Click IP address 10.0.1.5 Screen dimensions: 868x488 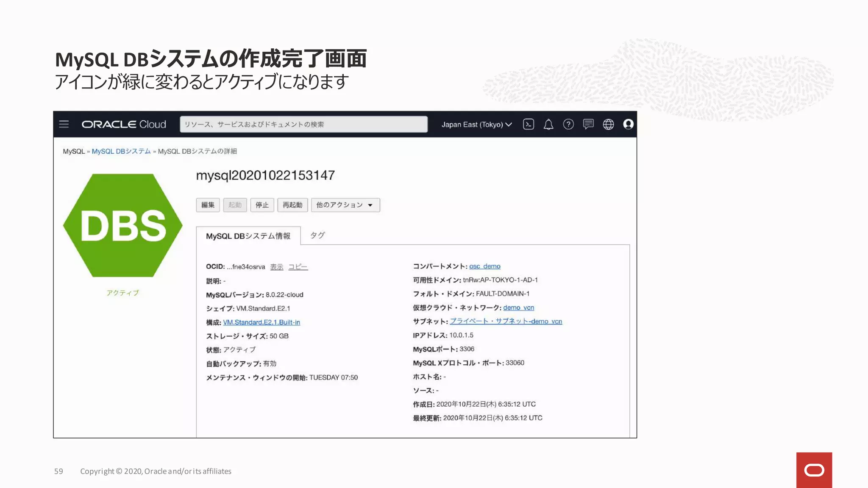click(461, 335)
